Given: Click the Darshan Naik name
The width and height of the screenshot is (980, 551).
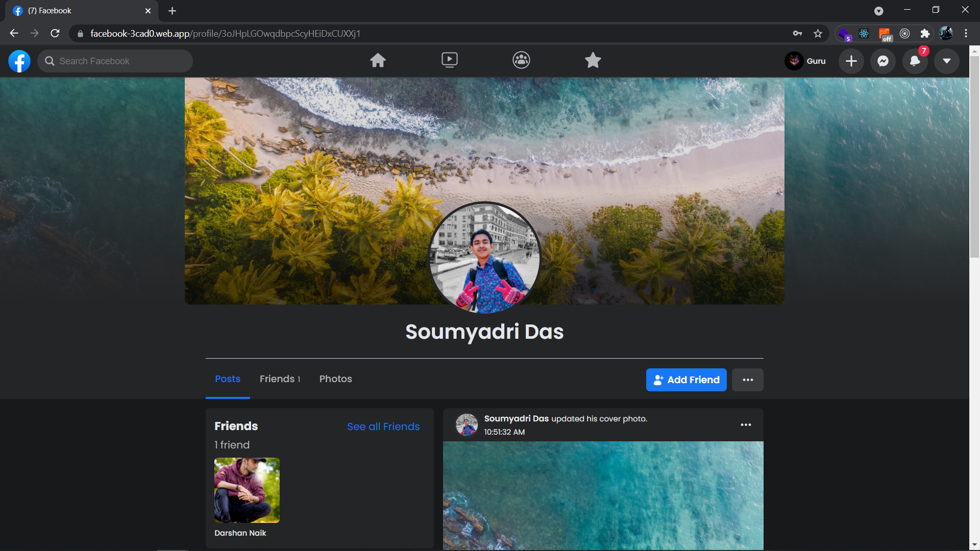Looking at the screenshot, I should 240,533.
